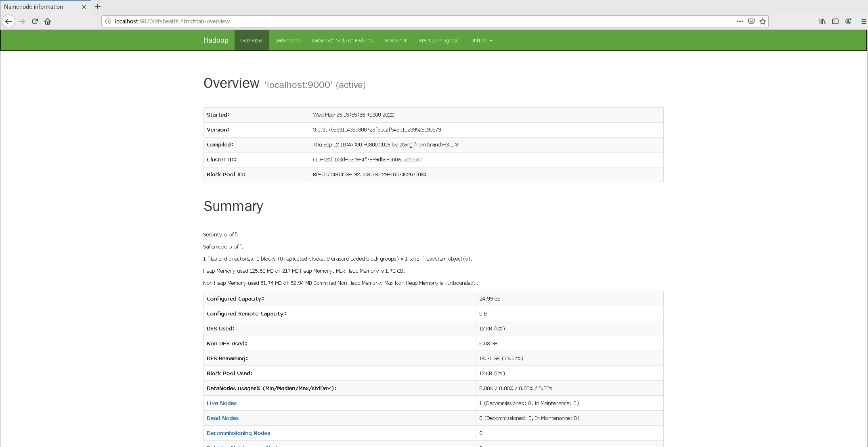View the Startup Progress tab
The width and height of the screenshot is (868, 447).
click(x=438, y=40)
